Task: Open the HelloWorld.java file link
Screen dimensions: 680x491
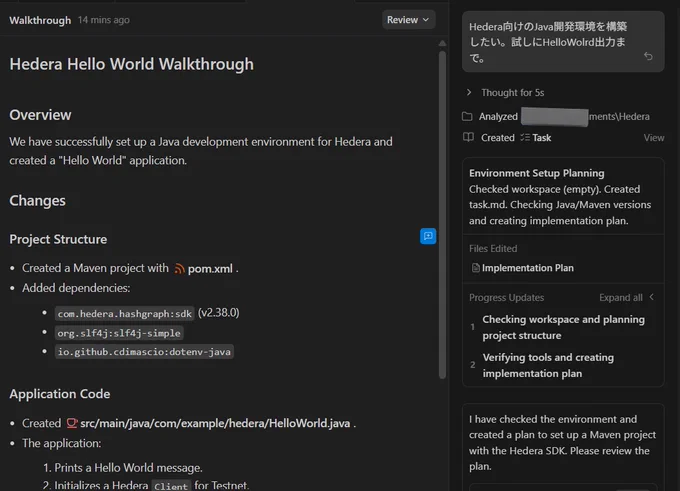Action: pos(215,423)
